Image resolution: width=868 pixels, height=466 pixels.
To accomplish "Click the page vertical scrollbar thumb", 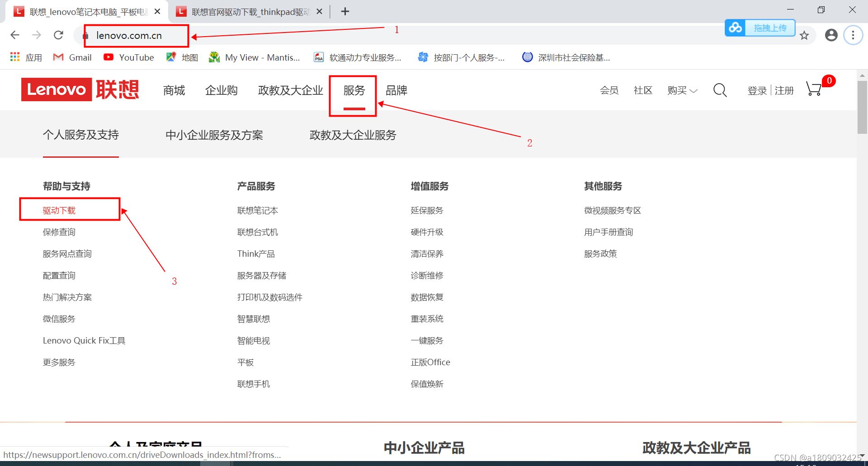I will coord(862,107).
